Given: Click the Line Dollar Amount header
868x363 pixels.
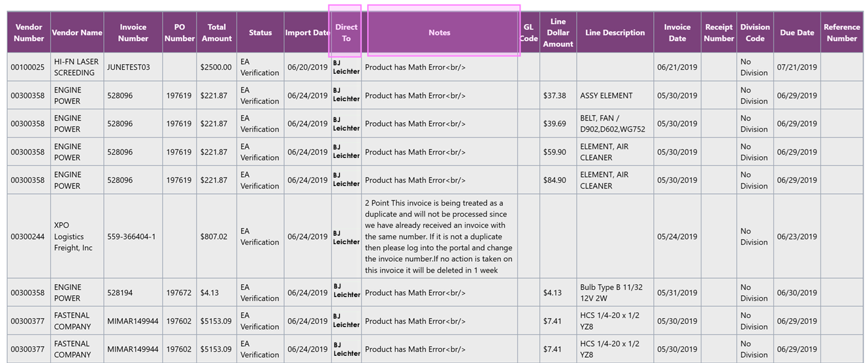Looking at the screenshot, I should [x=558, y=33].
